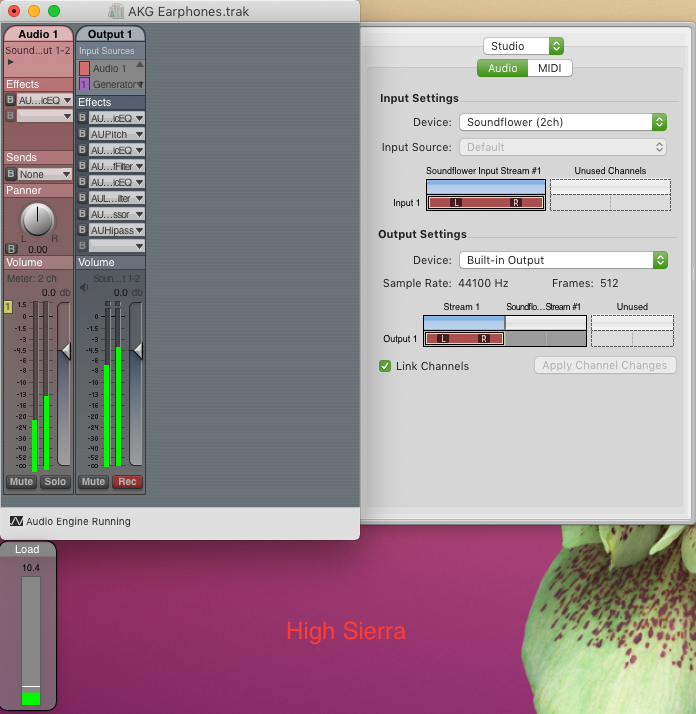Switch to the Audio tab
696x714 pixels.
pos(502,68)
